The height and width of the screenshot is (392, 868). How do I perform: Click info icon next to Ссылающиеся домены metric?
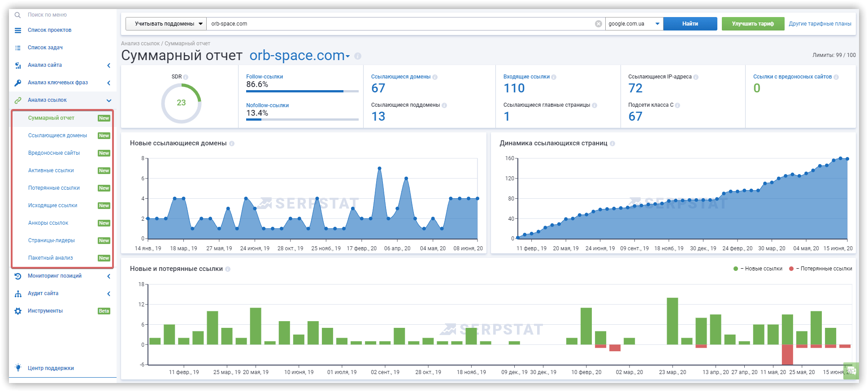click(x=435, y=77)
